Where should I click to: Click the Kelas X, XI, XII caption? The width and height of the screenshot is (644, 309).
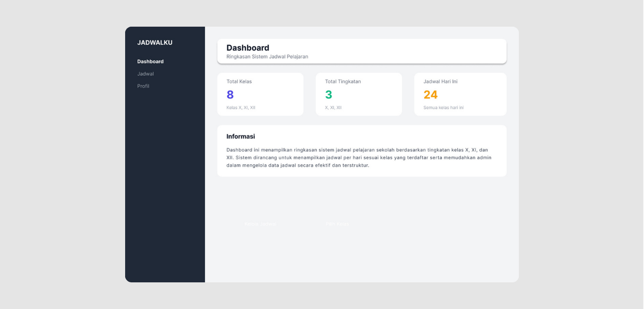tap(240, 108)
